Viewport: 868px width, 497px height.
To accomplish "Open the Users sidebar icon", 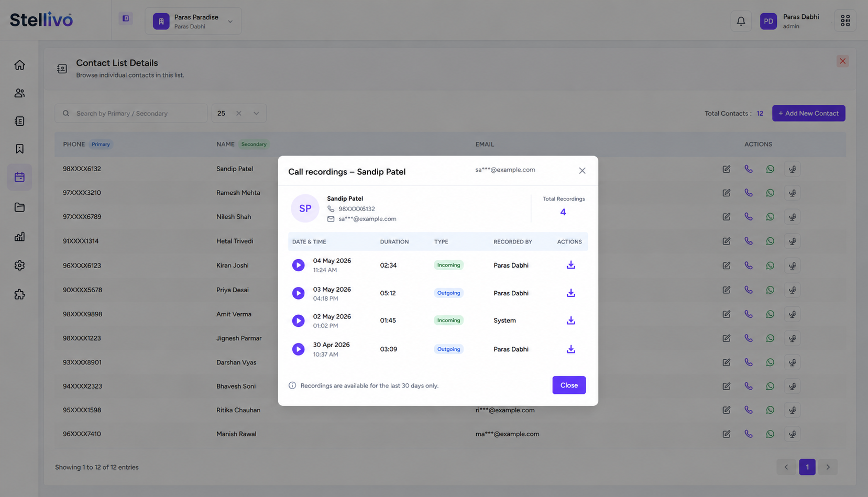I will click(19, 93).
